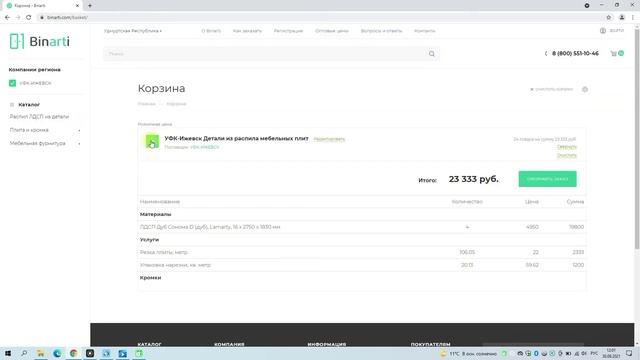Click the Войти login link
This screenshot has height=360, width=640.
click(616, 31)
